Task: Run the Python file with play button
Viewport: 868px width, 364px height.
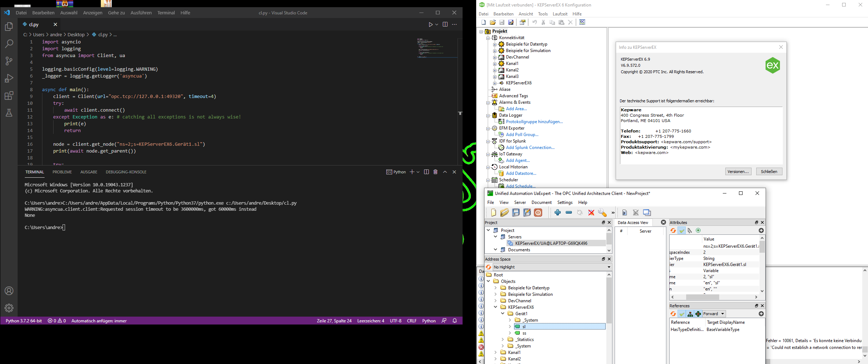Action: pyautogui.click(x=431, y=24)
